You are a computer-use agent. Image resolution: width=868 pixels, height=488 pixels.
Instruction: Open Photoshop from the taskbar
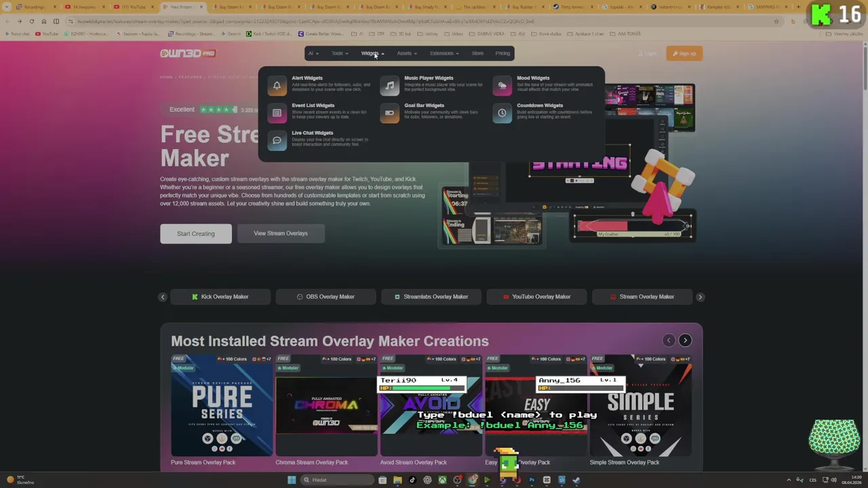[x=532, y=480]
